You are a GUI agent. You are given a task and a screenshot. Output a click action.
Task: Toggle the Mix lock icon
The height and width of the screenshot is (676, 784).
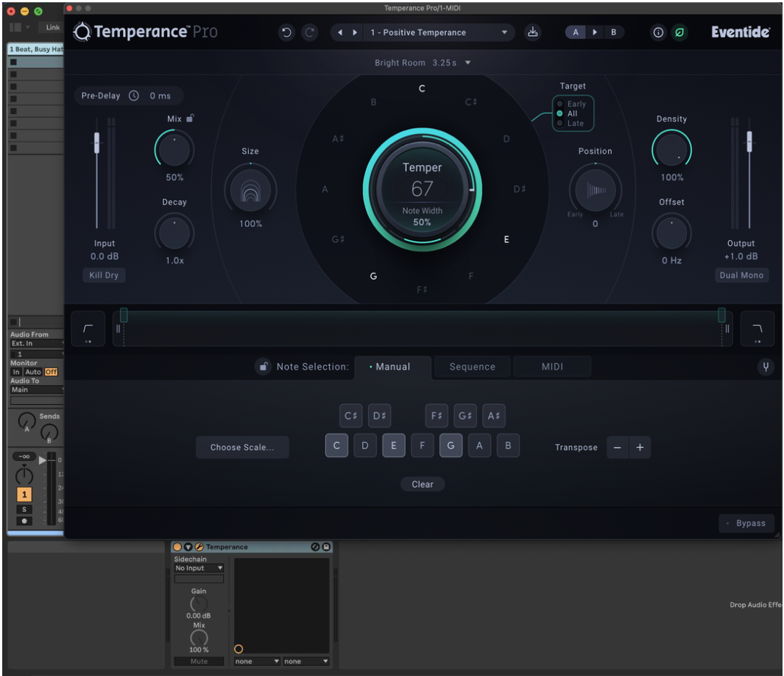tap(190, 118)
